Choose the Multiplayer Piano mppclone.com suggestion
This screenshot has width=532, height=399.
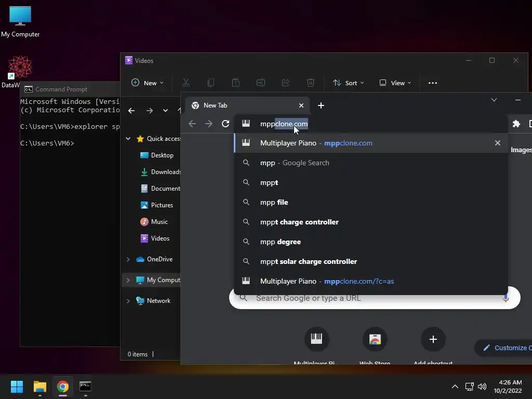click(x=371, y=143)
